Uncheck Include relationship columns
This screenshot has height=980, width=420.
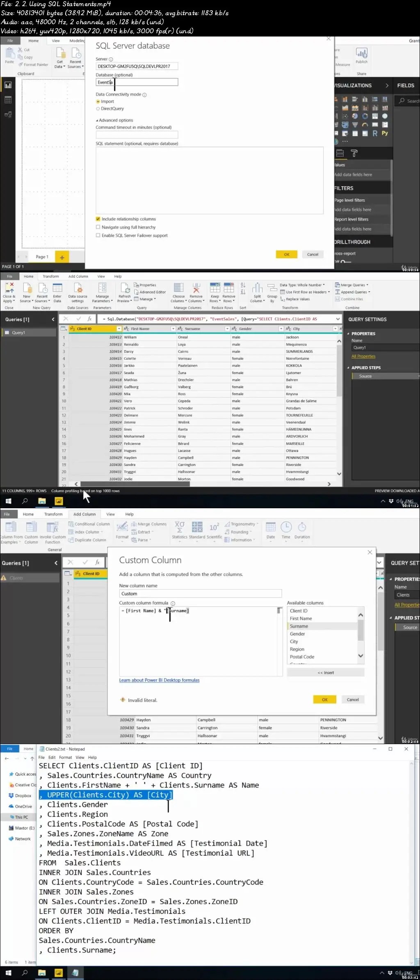point(98,219)
